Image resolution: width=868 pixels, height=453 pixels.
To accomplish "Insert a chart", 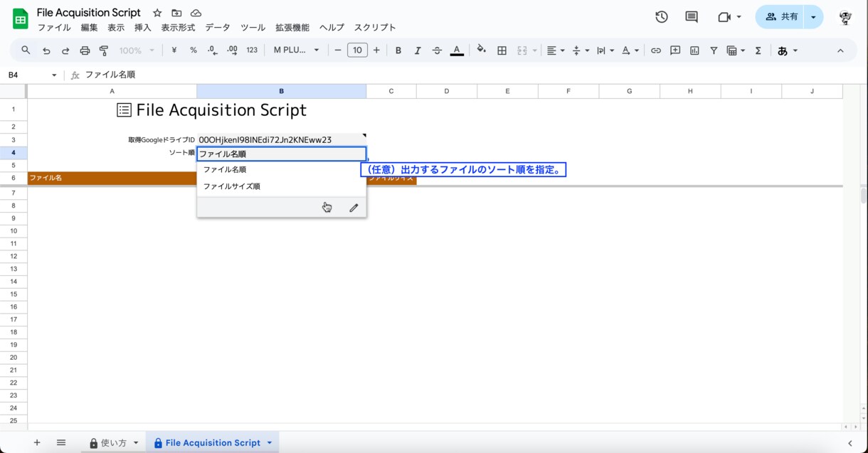I will click(694, 50).
